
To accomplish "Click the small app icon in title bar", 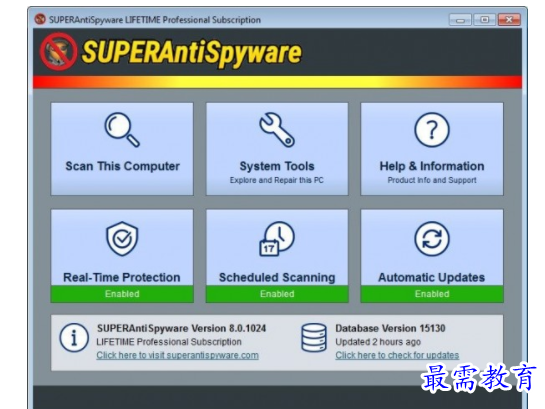I will point(40,19).
